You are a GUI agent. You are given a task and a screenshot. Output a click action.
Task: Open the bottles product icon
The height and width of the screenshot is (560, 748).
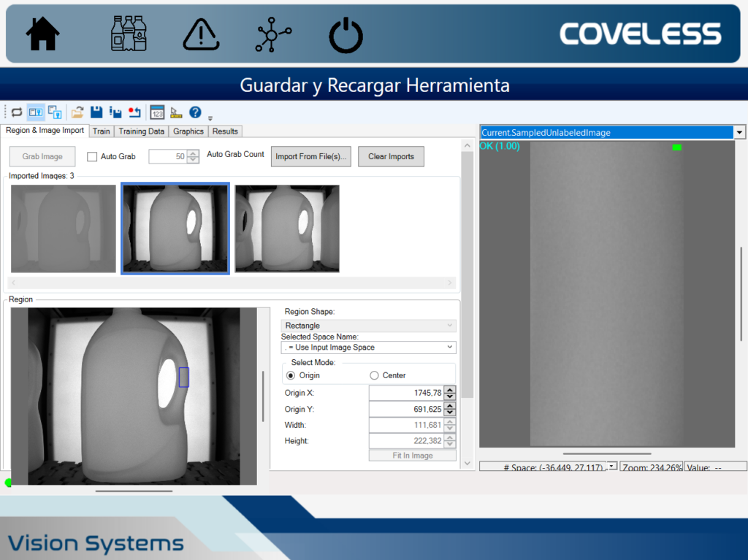128,34
